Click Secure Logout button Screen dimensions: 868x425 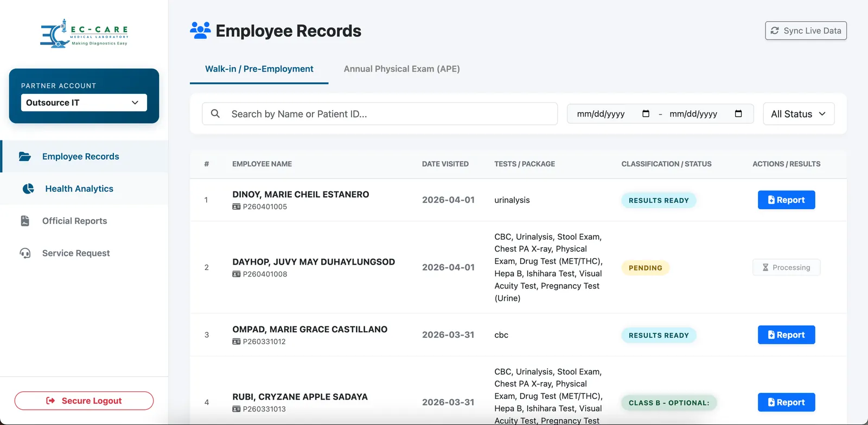(x=84, y=401)
